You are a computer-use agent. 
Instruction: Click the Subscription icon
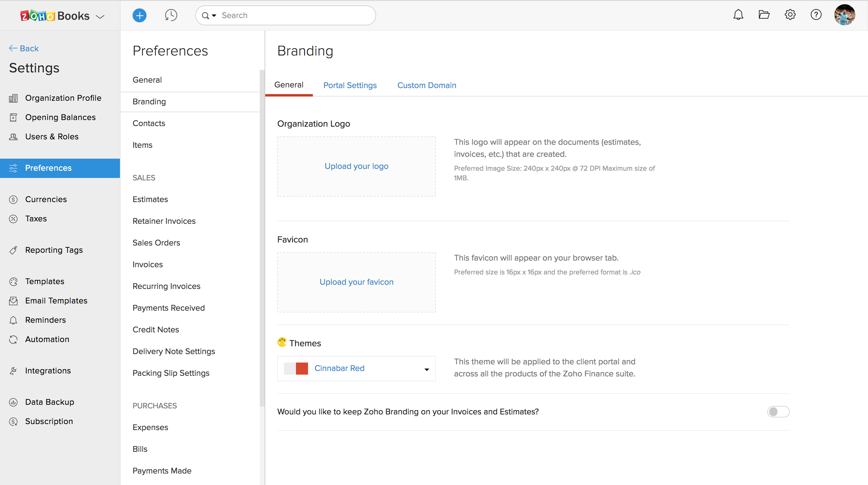[13, 422]
